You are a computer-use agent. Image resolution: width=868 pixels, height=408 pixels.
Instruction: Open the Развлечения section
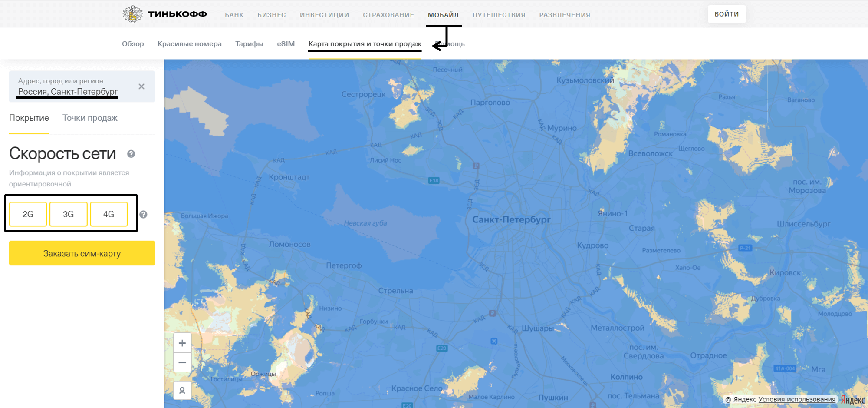(x=565, y=15)
